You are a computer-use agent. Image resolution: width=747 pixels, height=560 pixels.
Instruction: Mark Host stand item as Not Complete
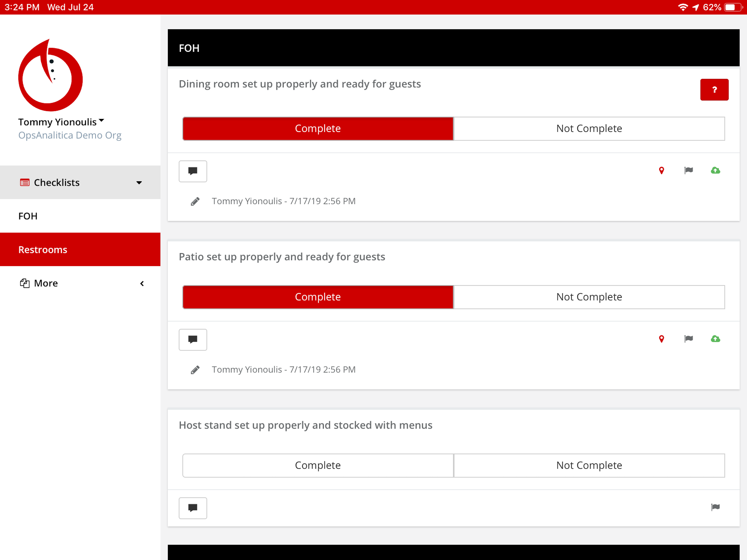coord(589,465)
